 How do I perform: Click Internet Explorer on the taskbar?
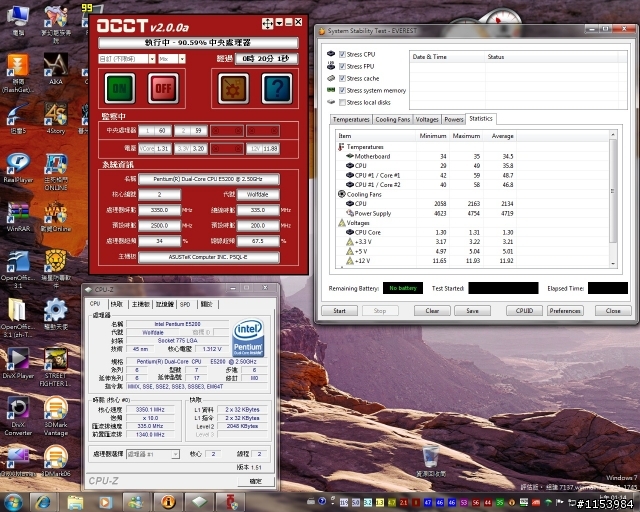click(x=45, y=500)
